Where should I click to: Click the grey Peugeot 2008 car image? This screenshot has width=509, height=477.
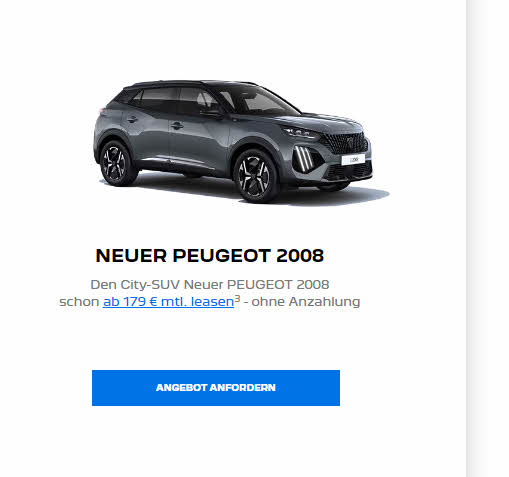[240, 142]
